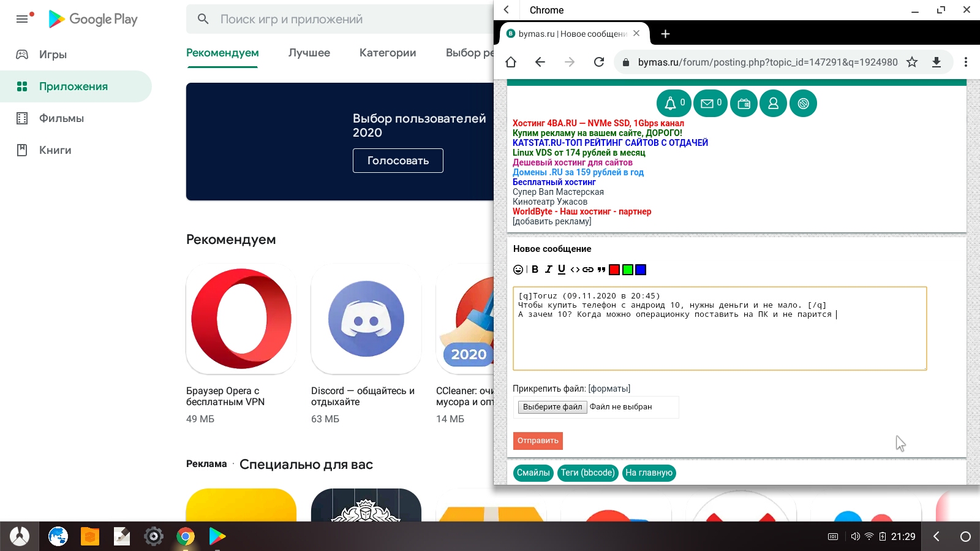Click the Выберите файл button
Viewport: 980px width, 551px height.
[x=552, y=407]
